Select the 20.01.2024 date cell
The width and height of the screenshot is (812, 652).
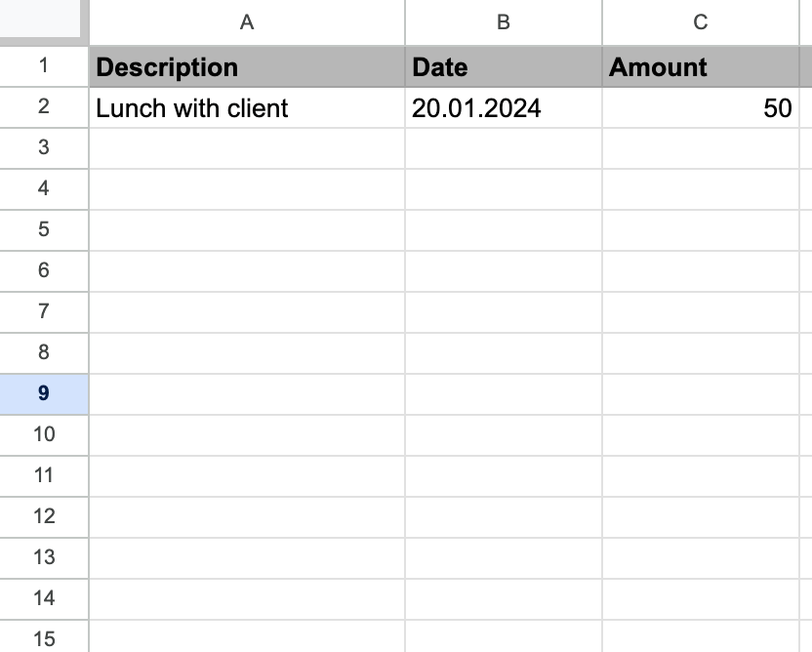(503, 107)
